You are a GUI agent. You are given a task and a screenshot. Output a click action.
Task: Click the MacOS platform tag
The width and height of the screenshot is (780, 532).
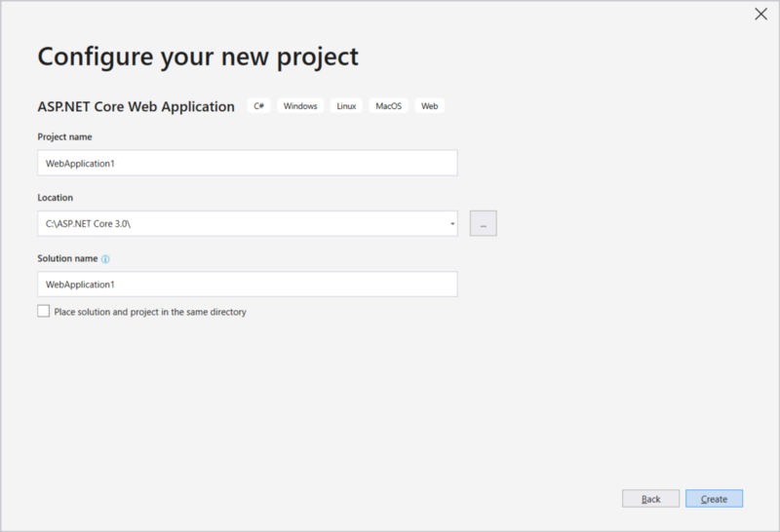388,106
